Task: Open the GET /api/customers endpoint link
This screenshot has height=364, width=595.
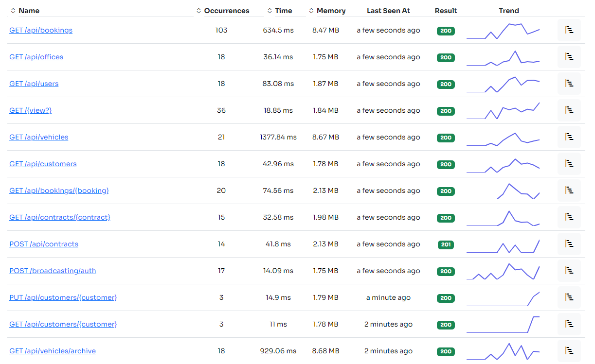Action: (43, 164)
